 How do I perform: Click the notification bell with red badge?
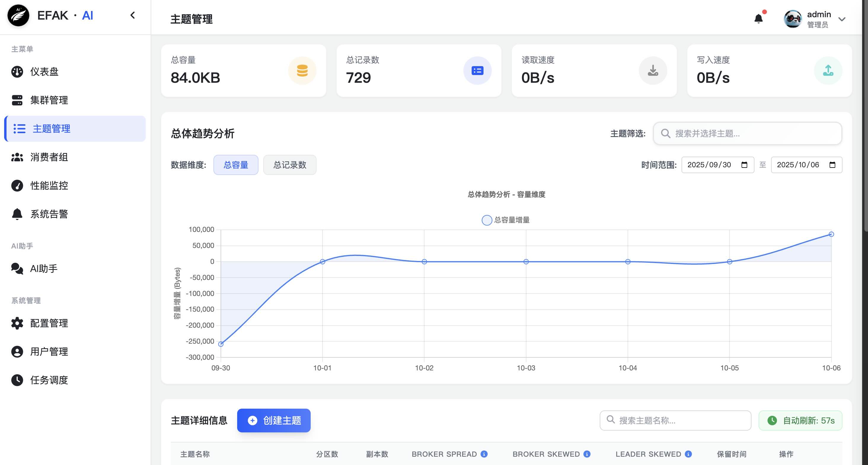759,19
